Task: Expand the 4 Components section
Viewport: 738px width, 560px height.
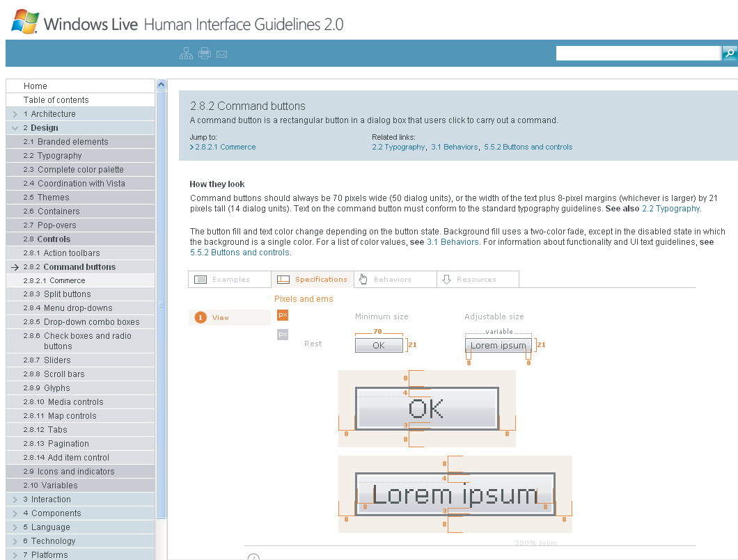Action: 15,513
